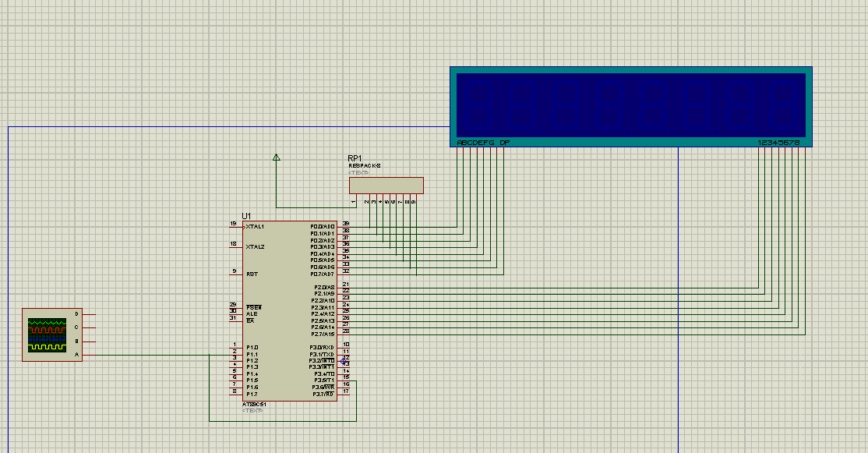Click the P3.0/RXD pin label
The image size is (868, 453).
pos(322,348)
